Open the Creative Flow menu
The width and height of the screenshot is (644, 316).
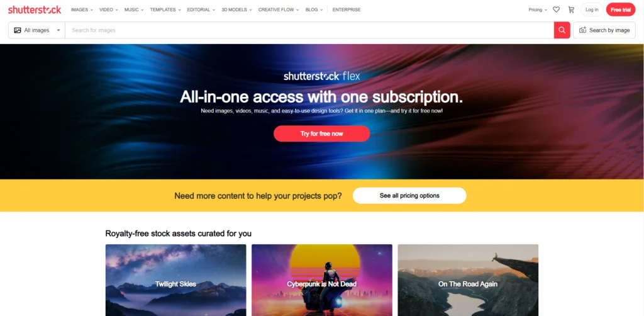pos(279,10)
